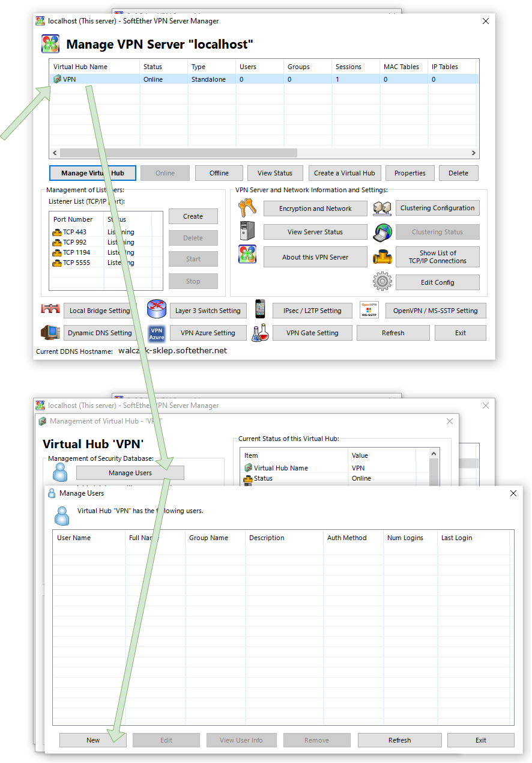The width and height of the screenshot is (532, 763).
Task: Click the gear icon next to Edit Config
Action: pos(382,282)
